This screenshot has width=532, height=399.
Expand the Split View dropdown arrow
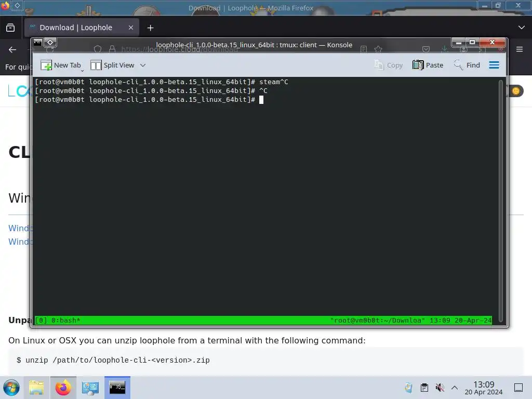tap(143, 65)
